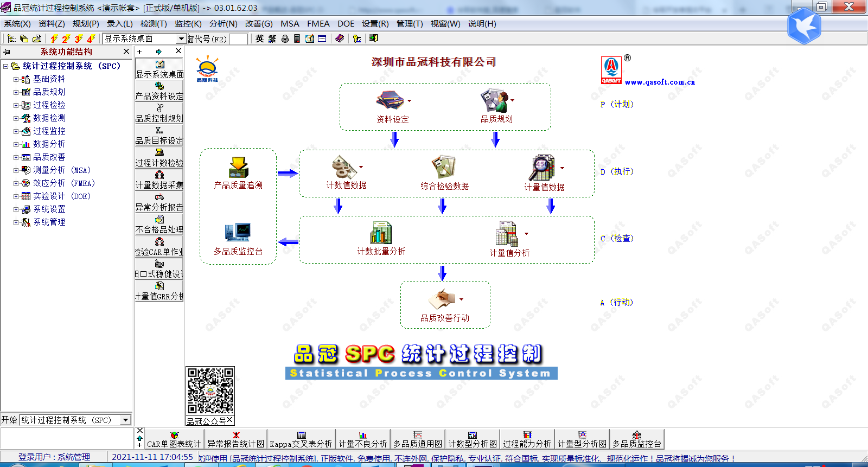Open 计数值数据 in the workflow diagram
Viewport: 868px width, 467px height.
344,167
